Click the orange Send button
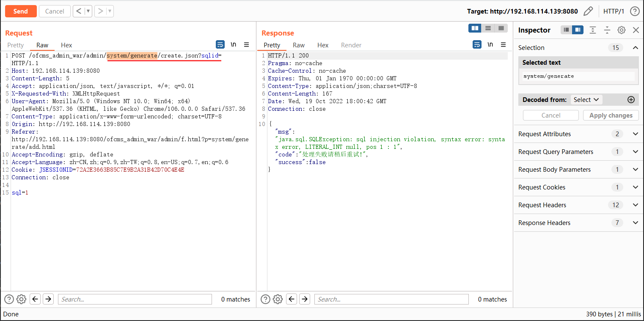This screenshot has width=644, height=321. pos(21,11)
